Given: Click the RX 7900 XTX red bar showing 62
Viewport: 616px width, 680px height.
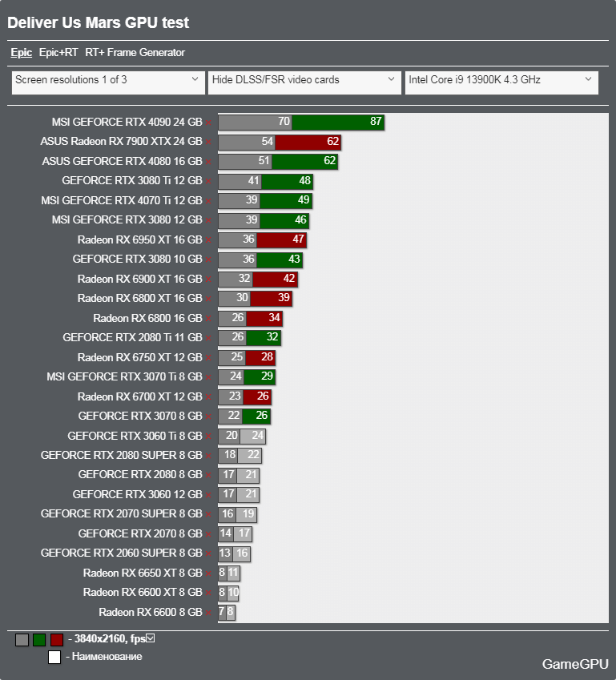Looking at the screenshot, I should click(308, 142).
